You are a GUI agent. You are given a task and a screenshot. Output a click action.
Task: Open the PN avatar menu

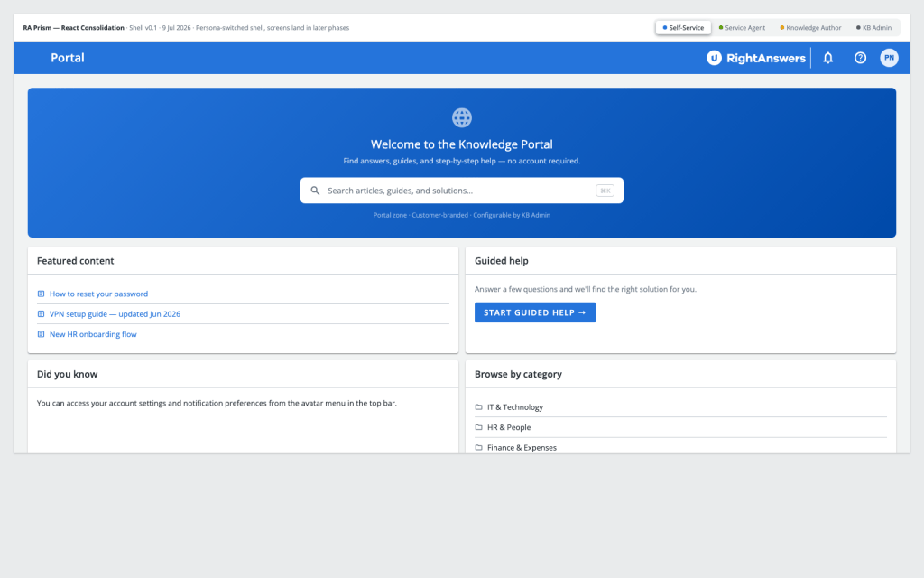(889, 58)
